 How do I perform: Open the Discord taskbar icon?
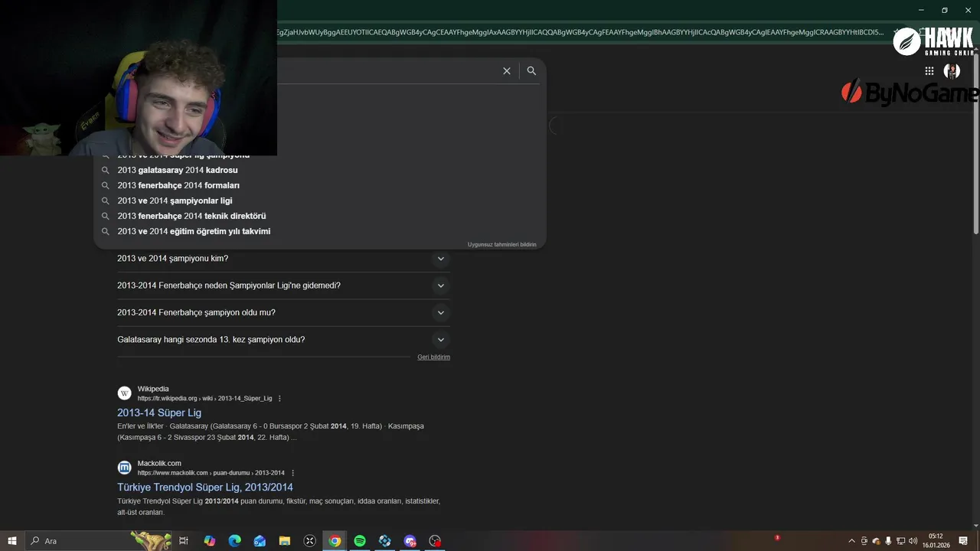[x=410, y=541]
